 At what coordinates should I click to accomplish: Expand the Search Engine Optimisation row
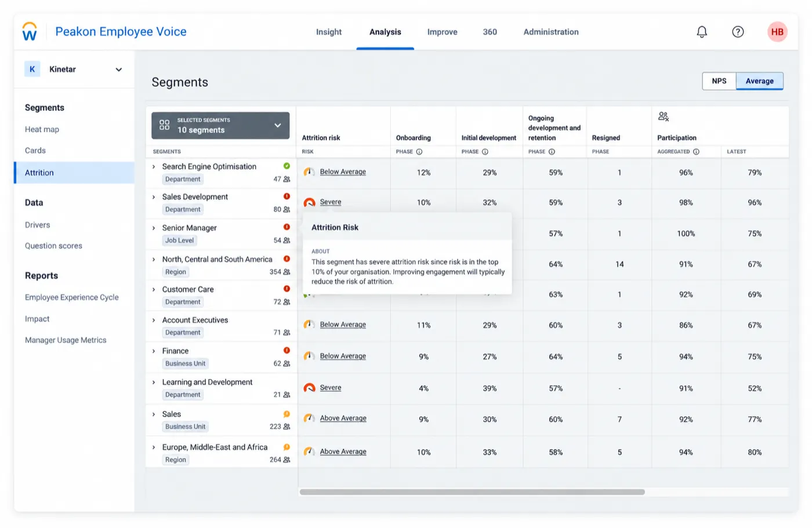click(x=154, y=167)
